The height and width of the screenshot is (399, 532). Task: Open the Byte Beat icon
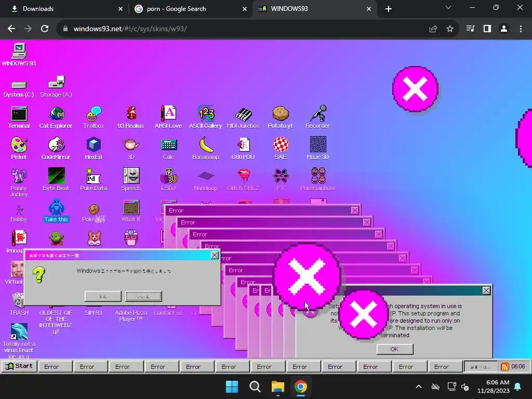56,179
